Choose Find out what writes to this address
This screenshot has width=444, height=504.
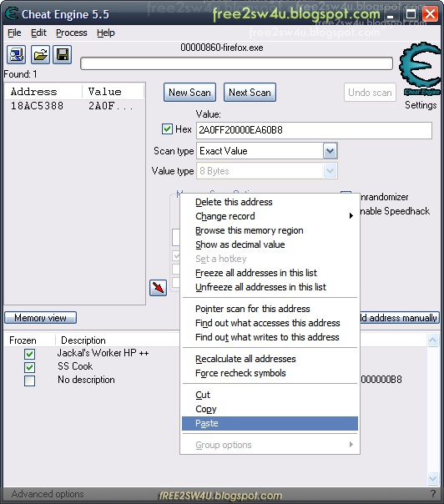(270, 337)
